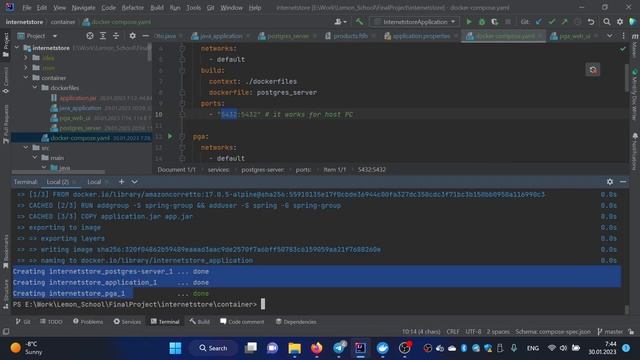The width and height of the screenshot is (640, 360).
Task: Open Telegram from the taskbar
Action: click(339, 348)
